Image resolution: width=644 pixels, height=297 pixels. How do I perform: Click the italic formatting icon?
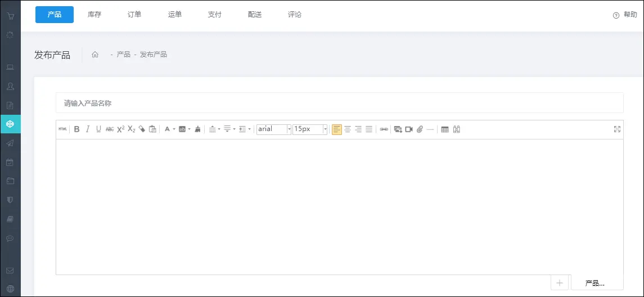coord(88,129)
